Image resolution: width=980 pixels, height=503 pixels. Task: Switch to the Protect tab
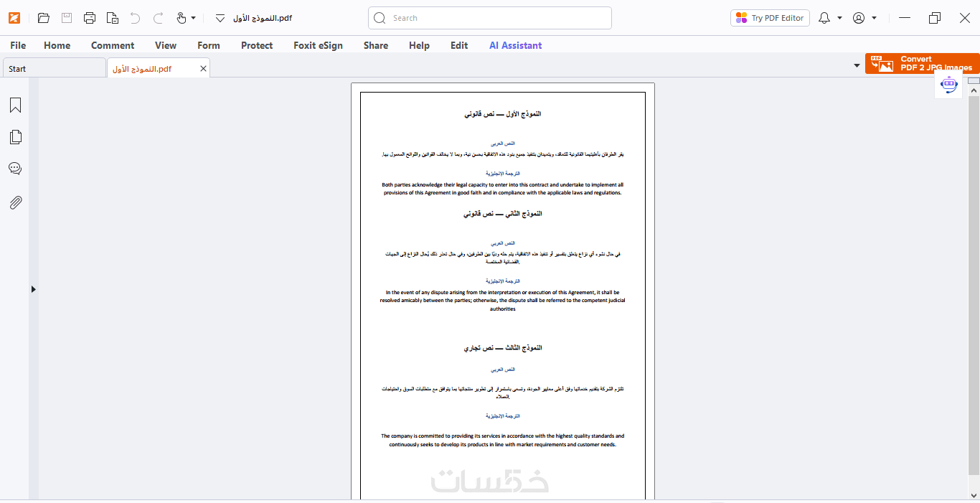257,45
